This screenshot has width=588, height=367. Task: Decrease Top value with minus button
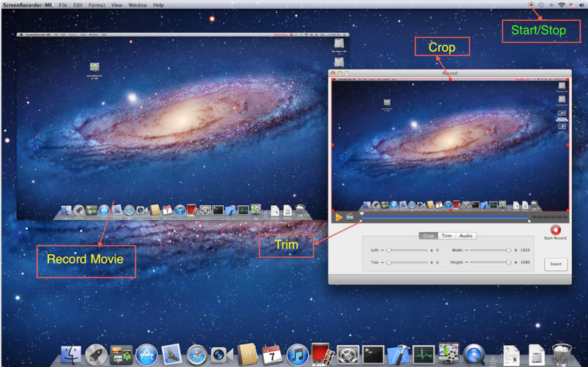[382, 262]
